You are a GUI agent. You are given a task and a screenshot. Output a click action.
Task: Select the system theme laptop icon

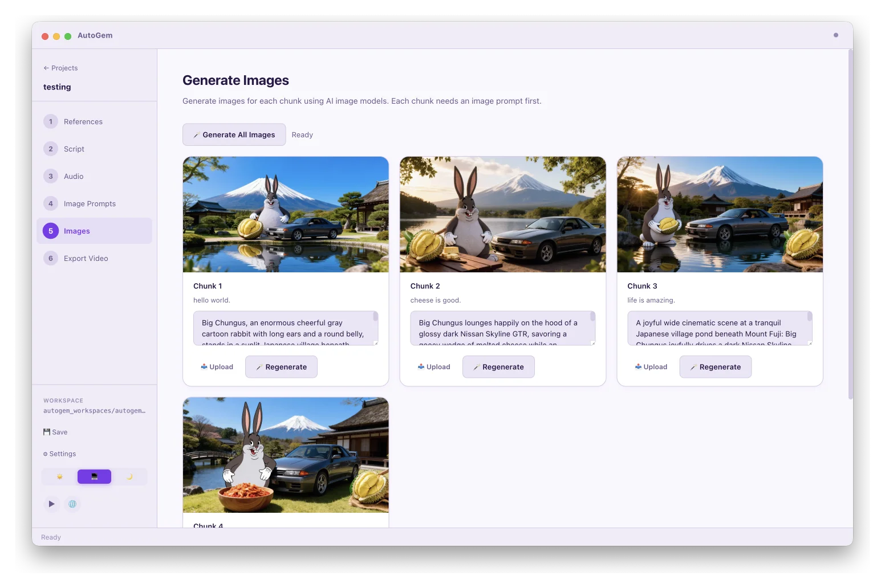94,476
